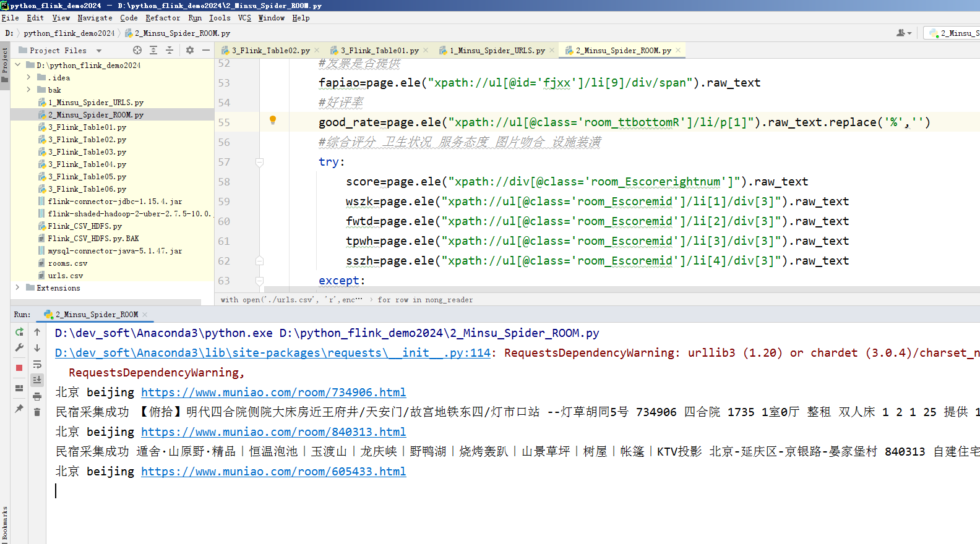This screenshot has width=980, height=544.
Task: Open the File menu
Action: click(x=10, y=18)
